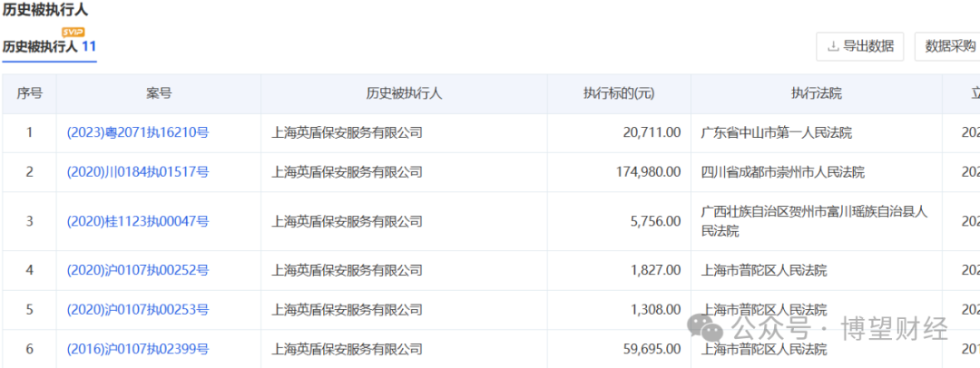
Task: Open case (2016)沪0107执02399号
Action: tap(138, 349)
